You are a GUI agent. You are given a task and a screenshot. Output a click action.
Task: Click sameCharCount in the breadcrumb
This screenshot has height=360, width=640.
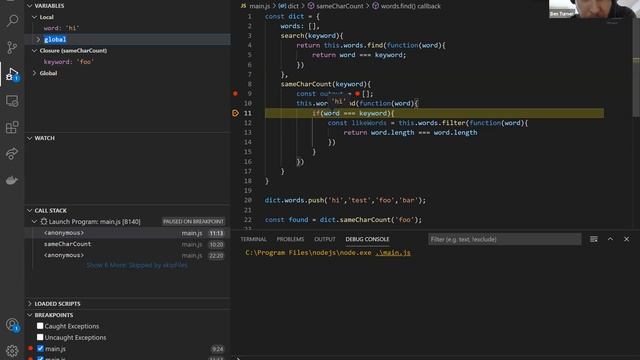(x=335, y=6)
